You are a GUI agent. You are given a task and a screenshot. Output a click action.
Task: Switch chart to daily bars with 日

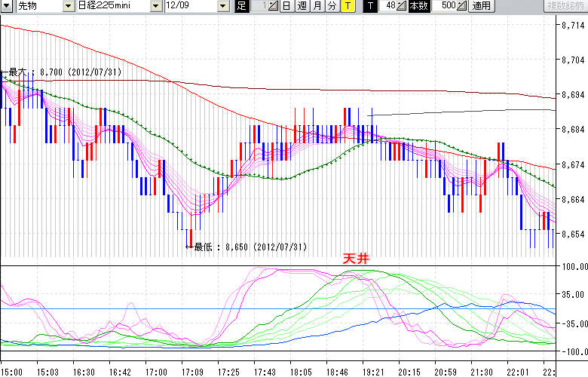pos(286,5)
